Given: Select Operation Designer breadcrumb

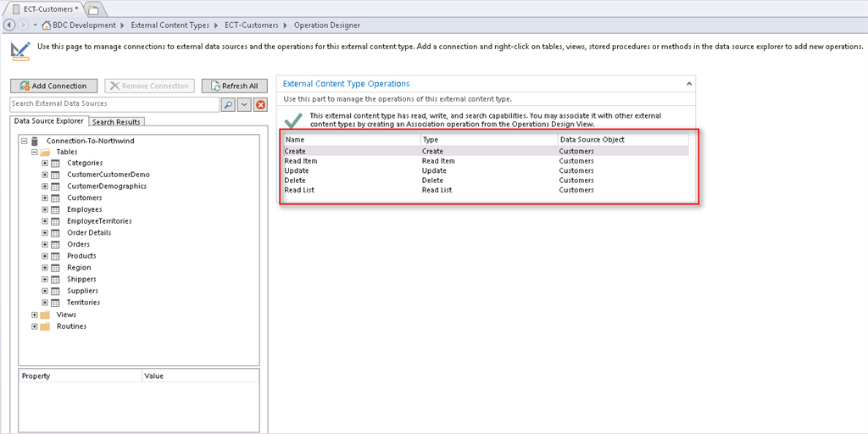Looking at the screenshot, I should point(326,25).
